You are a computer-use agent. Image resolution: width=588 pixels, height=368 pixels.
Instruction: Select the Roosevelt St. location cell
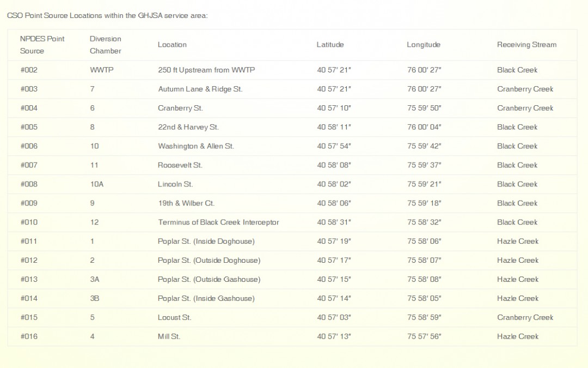180,165
